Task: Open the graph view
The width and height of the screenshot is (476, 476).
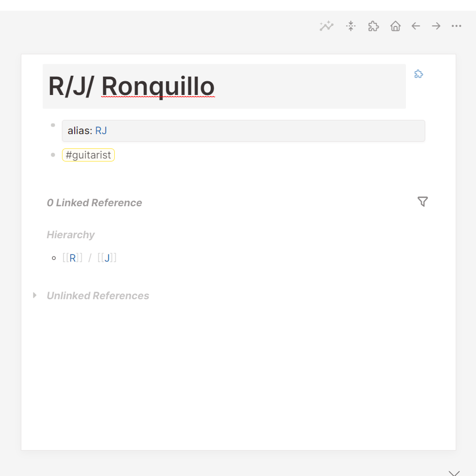Action: tap(327, 26)
